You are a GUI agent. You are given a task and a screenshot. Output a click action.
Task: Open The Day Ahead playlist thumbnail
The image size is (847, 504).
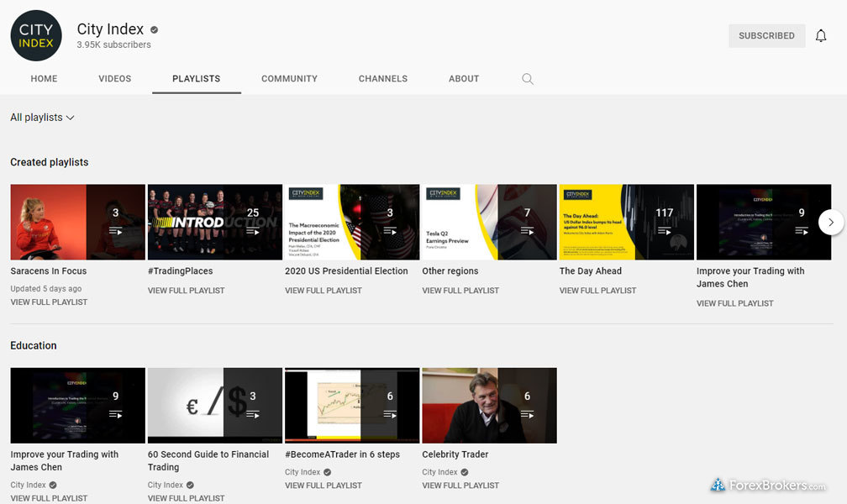(627, 222)
